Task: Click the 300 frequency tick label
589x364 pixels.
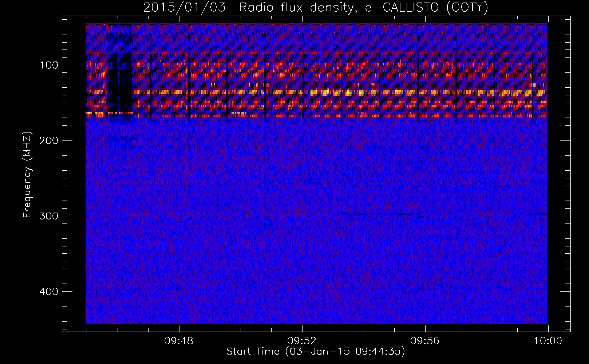Action: point(49,216)
